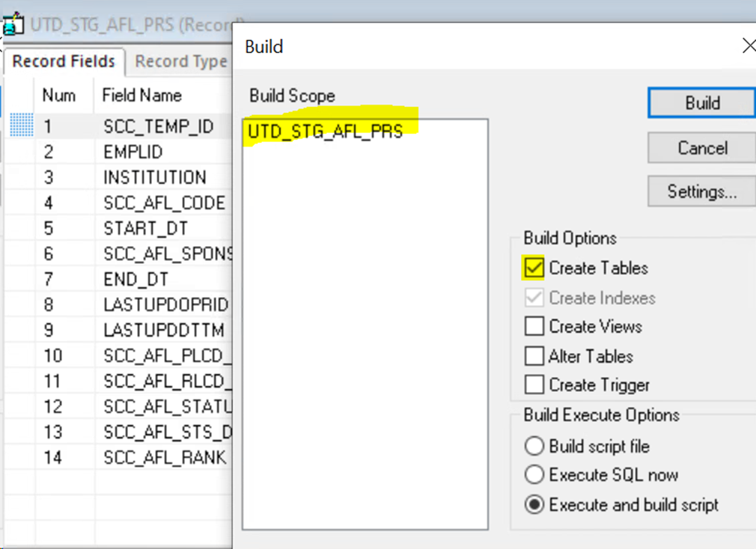This screenshot has width=756, height=549.
Task: Open the Record Type tab
Action: [180, 62]
